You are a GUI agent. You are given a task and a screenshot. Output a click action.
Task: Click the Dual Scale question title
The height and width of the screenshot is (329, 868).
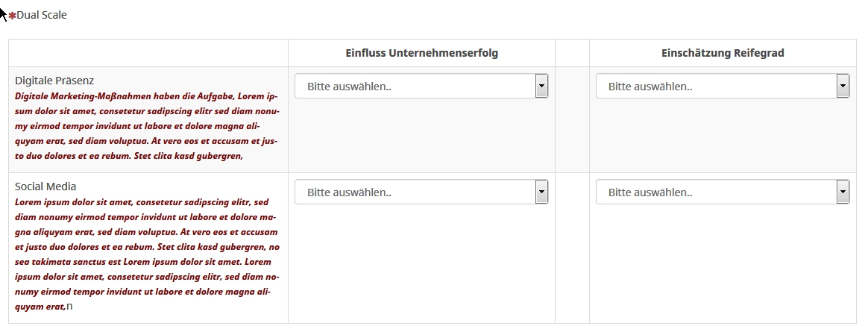pos(42,15)
